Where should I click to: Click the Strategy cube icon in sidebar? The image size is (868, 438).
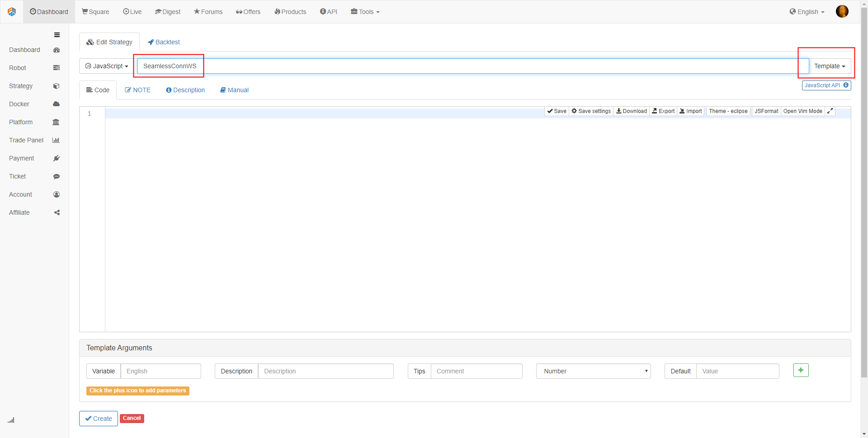point(57,86)
